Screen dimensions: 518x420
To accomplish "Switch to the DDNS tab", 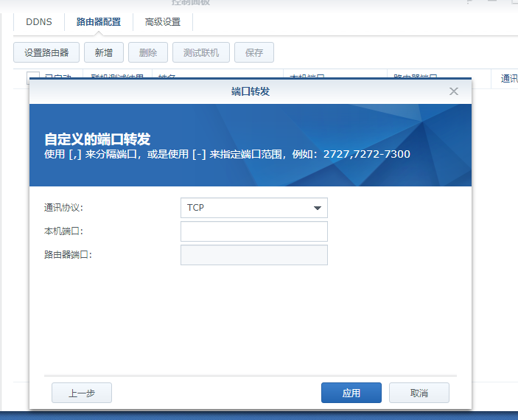I will pyautogui.click(x=39, y=22).
